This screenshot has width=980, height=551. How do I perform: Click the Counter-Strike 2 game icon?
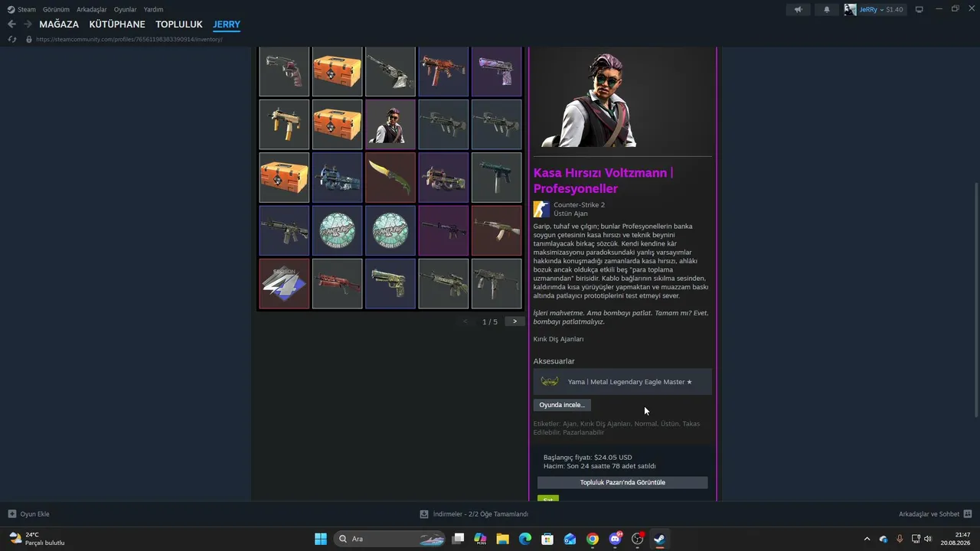[x=541, y=210]
